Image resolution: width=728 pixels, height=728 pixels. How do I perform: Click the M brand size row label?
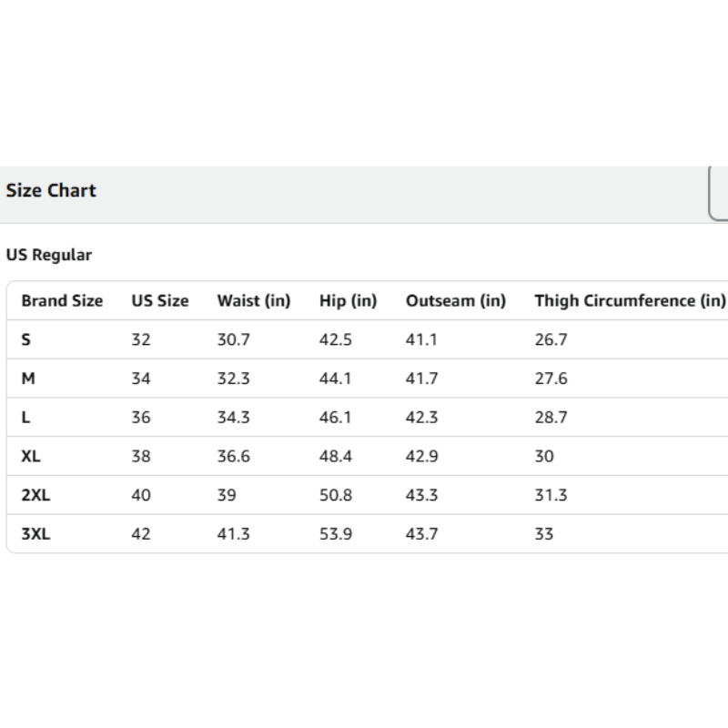pos(28,379)
